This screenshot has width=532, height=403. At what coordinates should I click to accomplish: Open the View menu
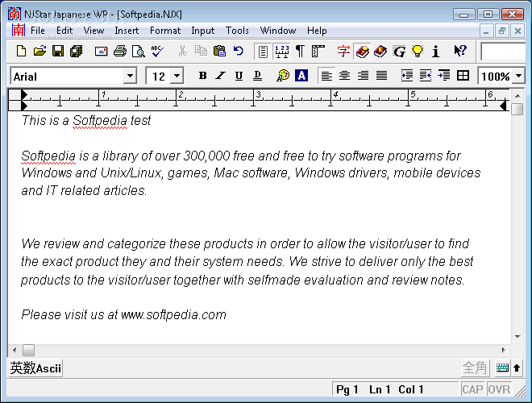pos(94,31)
